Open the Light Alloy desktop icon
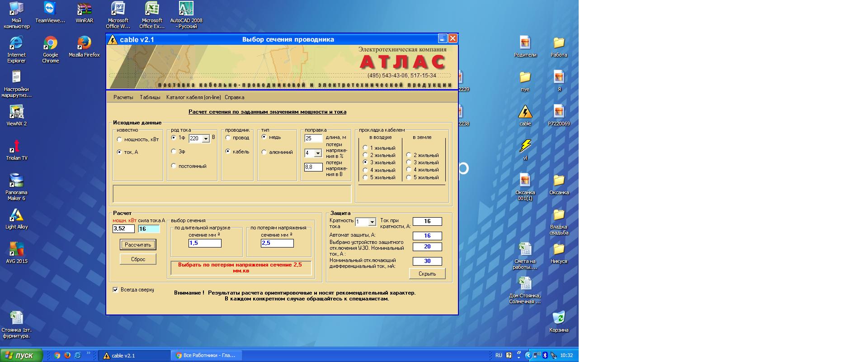This screenshot has width=868, height=362. click(x=16, y=219)
